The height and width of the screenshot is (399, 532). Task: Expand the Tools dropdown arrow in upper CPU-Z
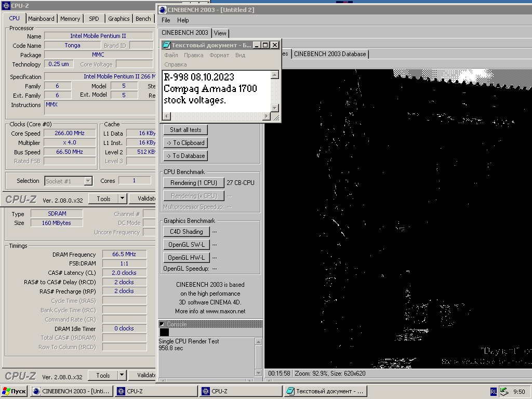coord(123,199)
